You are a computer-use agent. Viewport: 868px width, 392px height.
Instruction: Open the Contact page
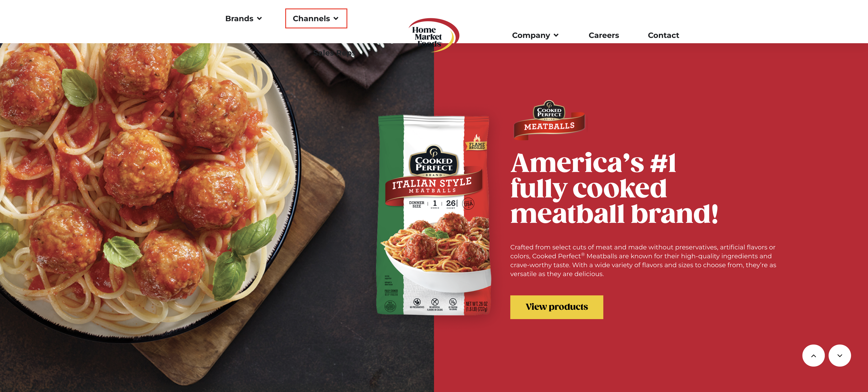click(x=663, y=35)
